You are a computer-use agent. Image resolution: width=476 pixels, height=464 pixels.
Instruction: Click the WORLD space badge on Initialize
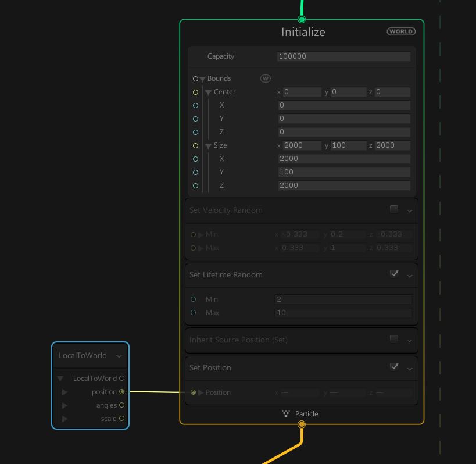(400, 31)
